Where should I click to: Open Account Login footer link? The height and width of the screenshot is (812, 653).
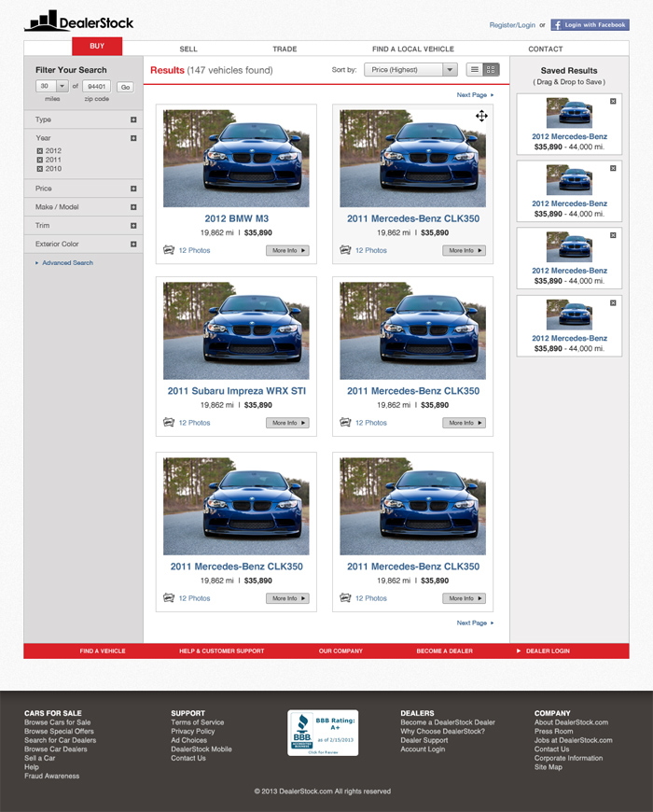pyautogui.click(x=423, y=749)
